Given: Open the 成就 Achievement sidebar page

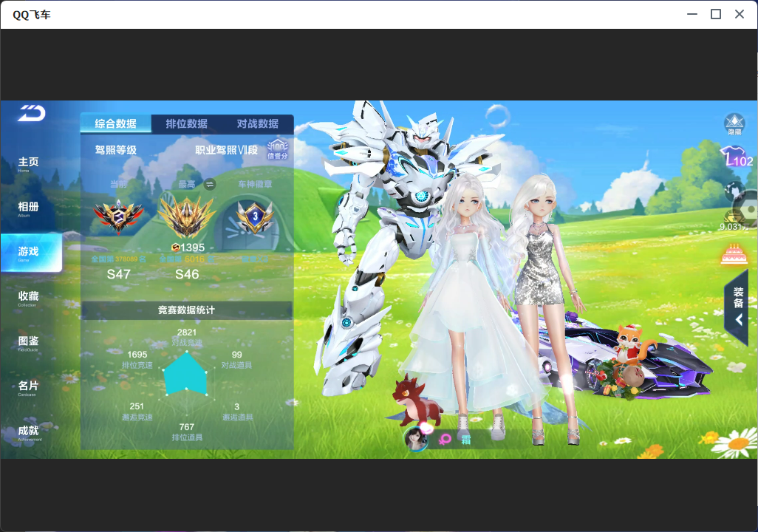Looking at the screenshot, I should [x=29, y=433].
